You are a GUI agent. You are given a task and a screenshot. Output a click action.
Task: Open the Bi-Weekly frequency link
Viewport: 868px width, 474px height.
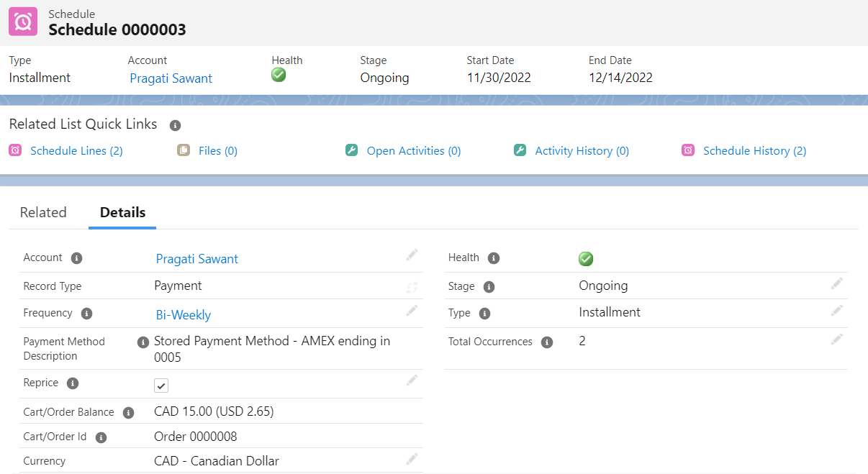point(184,315)
